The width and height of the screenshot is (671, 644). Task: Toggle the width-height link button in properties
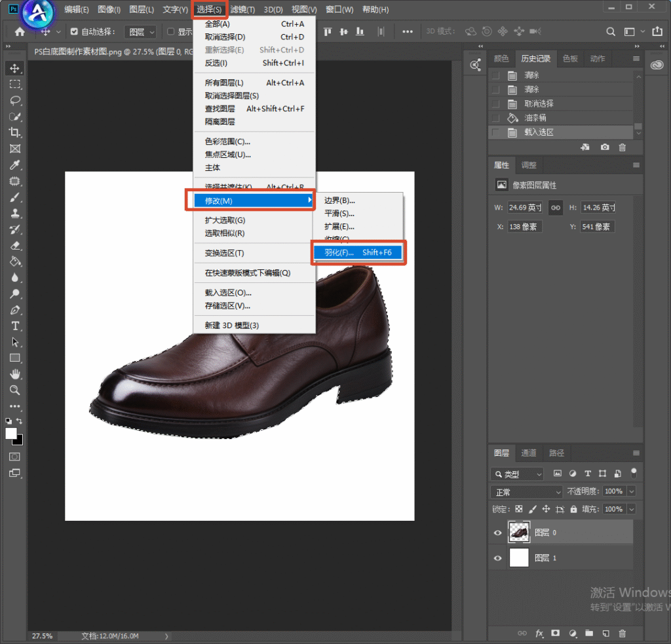pyautogui.click(x=556, y=208)
